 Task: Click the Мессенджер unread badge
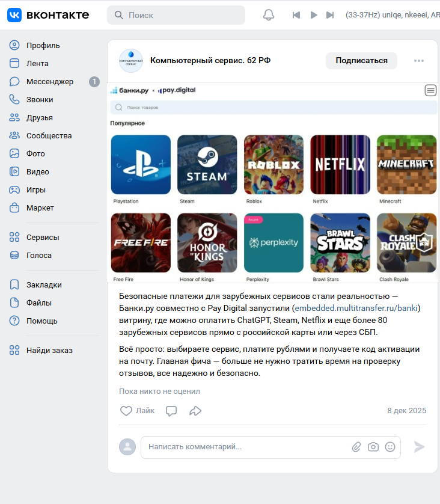click(94, 82)
